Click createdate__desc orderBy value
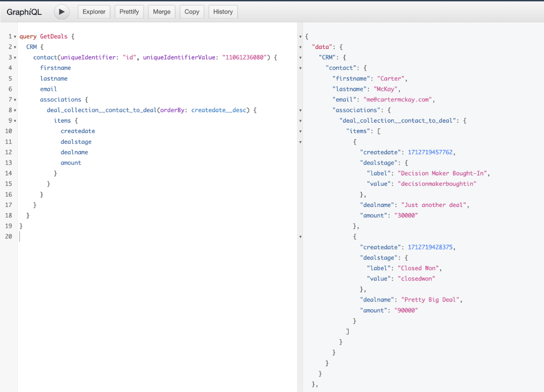The height and width of the screenshot is (392, 544). 219,110
